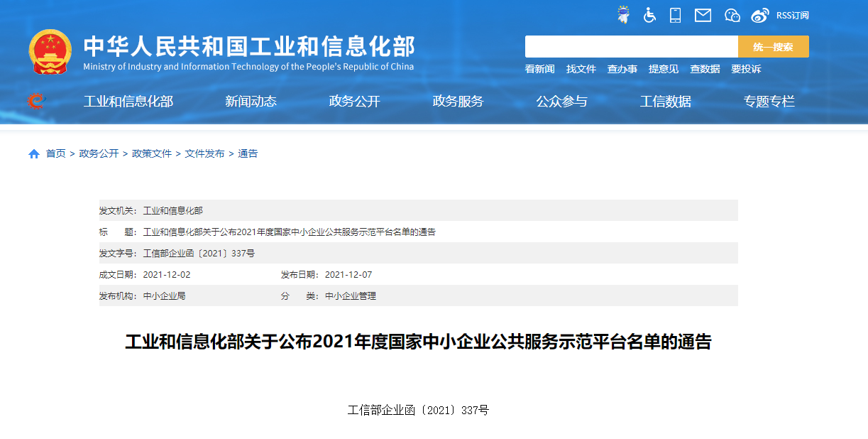Screen dimensions: 868x439
Task: Click into the search text field
Action: 631,47
